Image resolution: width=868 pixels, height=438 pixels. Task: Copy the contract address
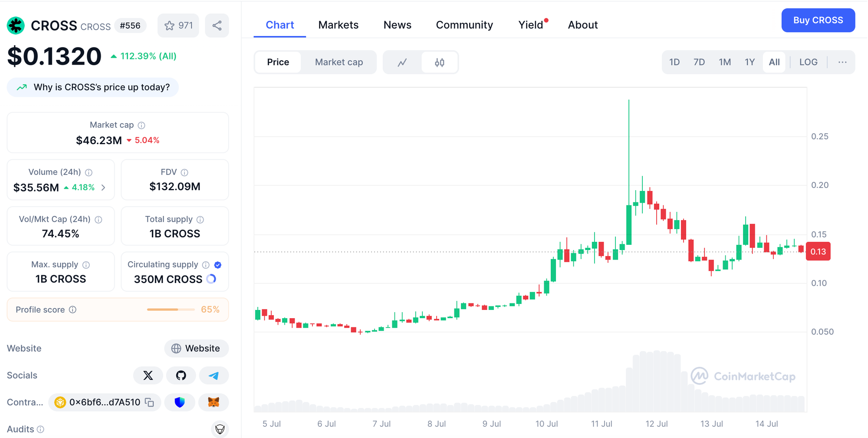(x=150, y=402)
